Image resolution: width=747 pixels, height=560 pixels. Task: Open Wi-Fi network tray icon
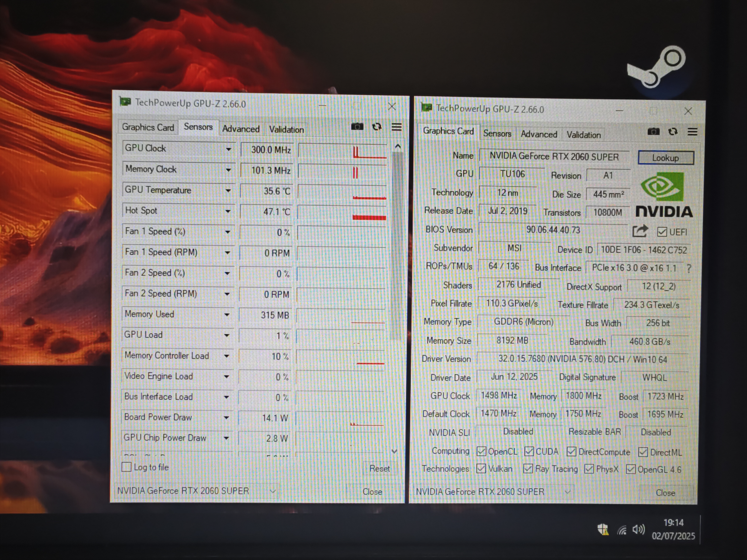click(622, 530)
